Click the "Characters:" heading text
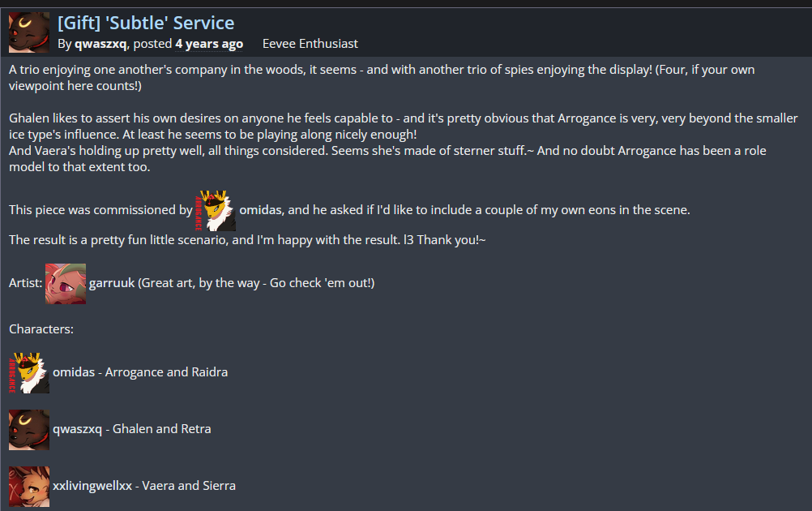 (x=41, y=329)
